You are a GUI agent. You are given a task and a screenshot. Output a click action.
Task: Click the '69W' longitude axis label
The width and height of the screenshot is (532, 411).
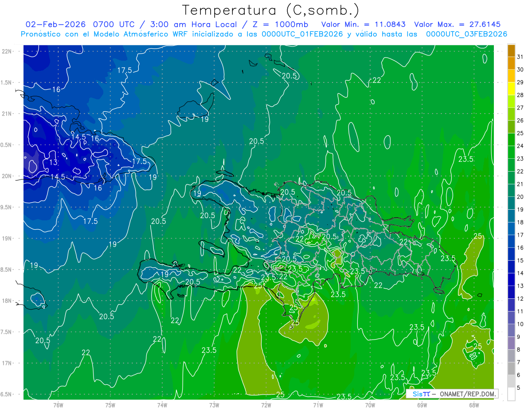422,405
